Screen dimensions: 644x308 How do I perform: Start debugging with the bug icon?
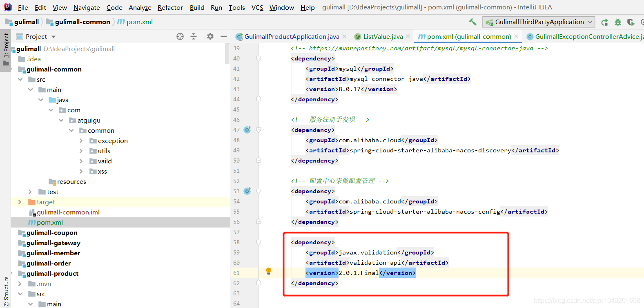618,22
